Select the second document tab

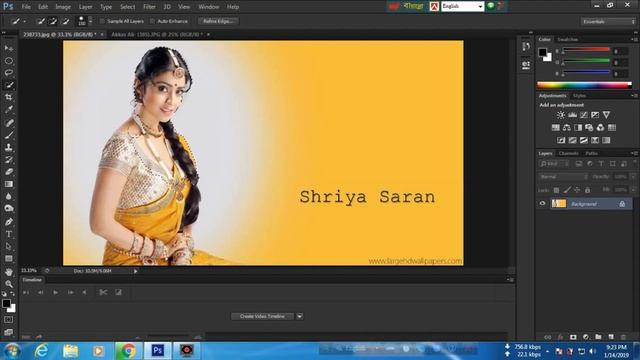tap(157, 35)
